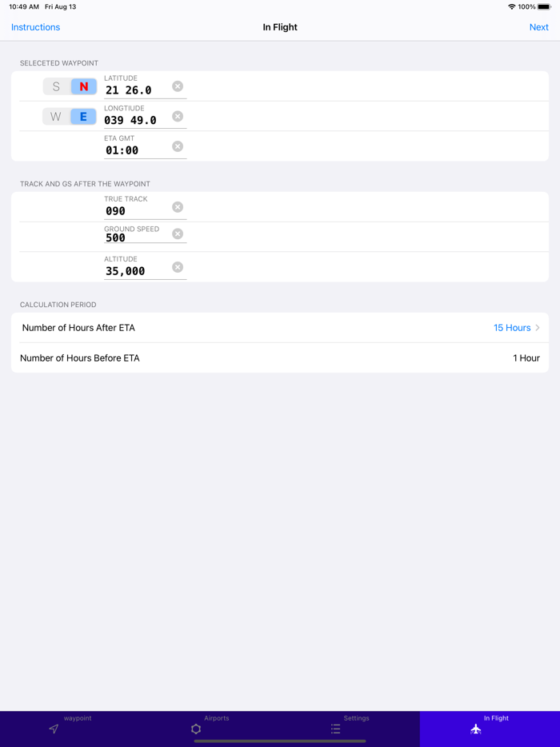Screen dimensions: 560x747
Task: Clear the True Track field
Action: pyautogui.click(x=178, y=207)
